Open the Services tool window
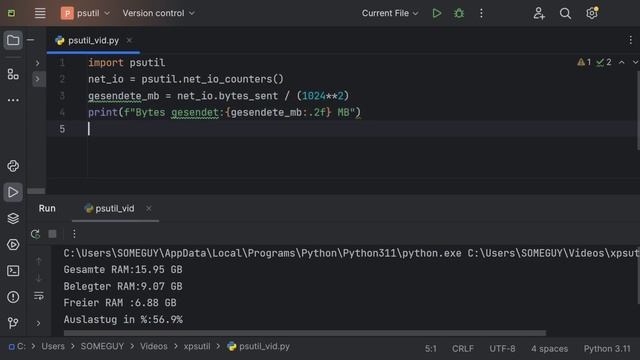Screen dimensions: 640x360 13,244
